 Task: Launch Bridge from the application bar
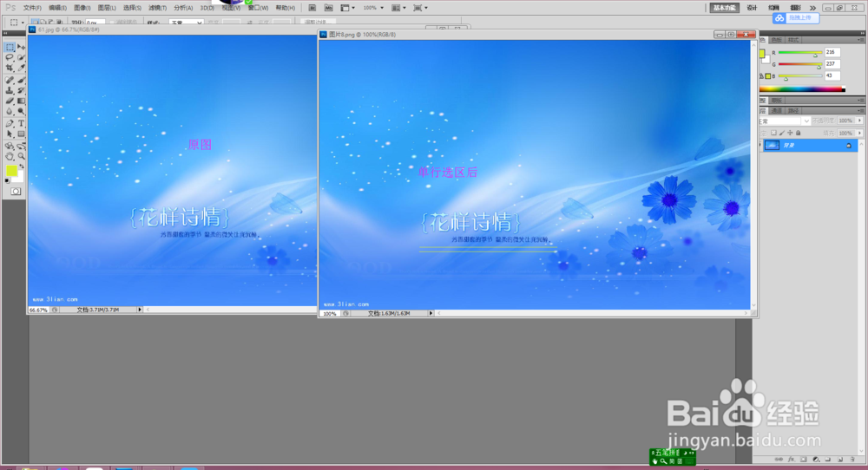click(312, 8)
